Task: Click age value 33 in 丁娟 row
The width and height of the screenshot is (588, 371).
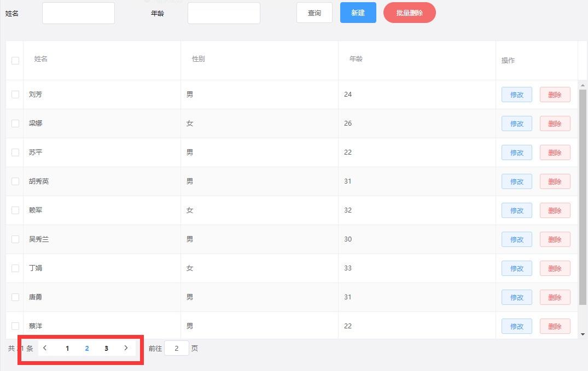Action: (348, 268)
